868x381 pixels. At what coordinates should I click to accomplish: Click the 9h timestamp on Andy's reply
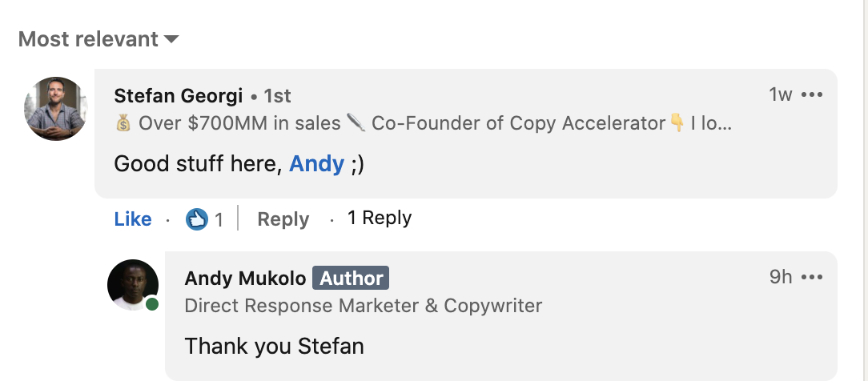pyautogui.click(x=781, y=276)
